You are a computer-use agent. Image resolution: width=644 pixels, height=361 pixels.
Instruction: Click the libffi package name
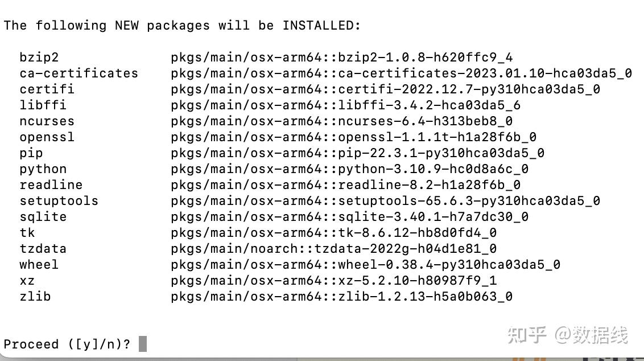click(43, 105)
